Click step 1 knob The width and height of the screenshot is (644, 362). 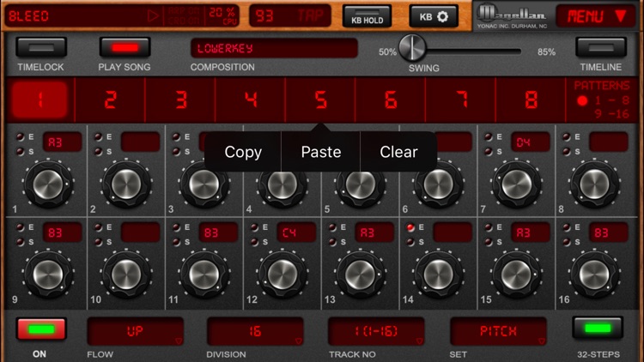click(47, 184)
